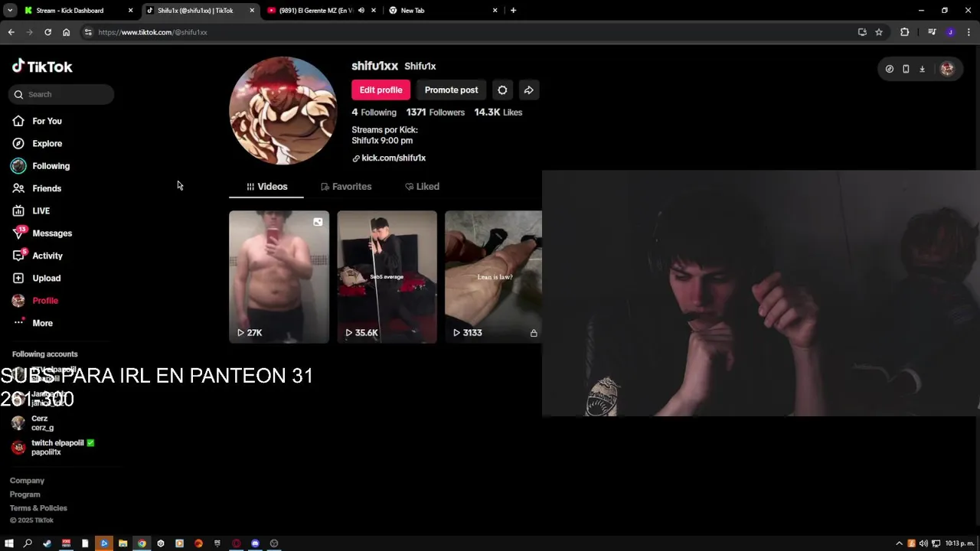Click the browser home button
Viewport: 980px width, 551px height.
(66, 32)
